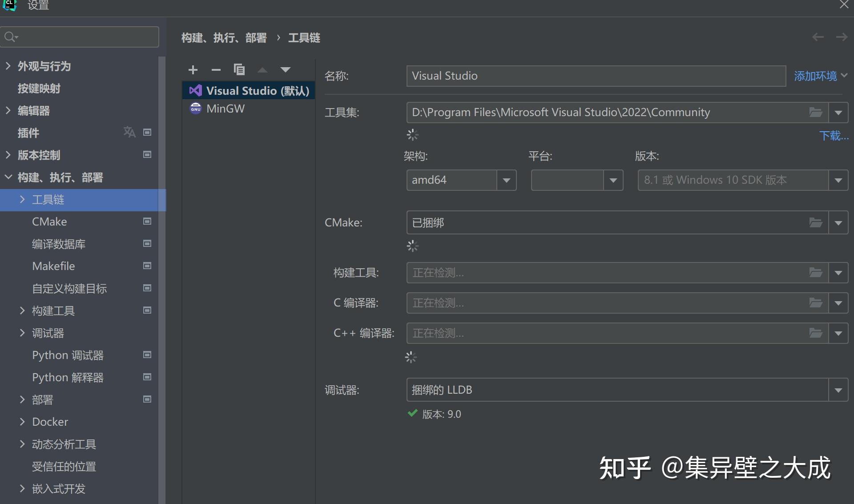Copy the selected toolchain
Viewport: 854px width, 504px height.
239,70
